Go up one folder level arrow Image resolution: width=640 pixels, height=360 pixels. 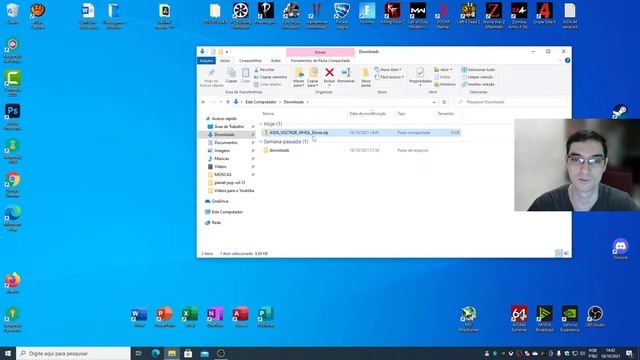click(228, 102)
